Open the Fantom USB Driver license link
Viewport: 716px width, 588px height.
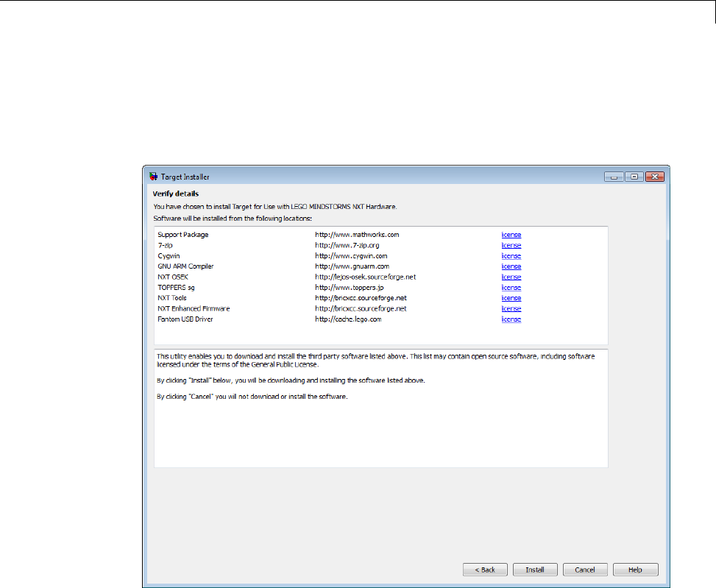click(x=511, y=319)
